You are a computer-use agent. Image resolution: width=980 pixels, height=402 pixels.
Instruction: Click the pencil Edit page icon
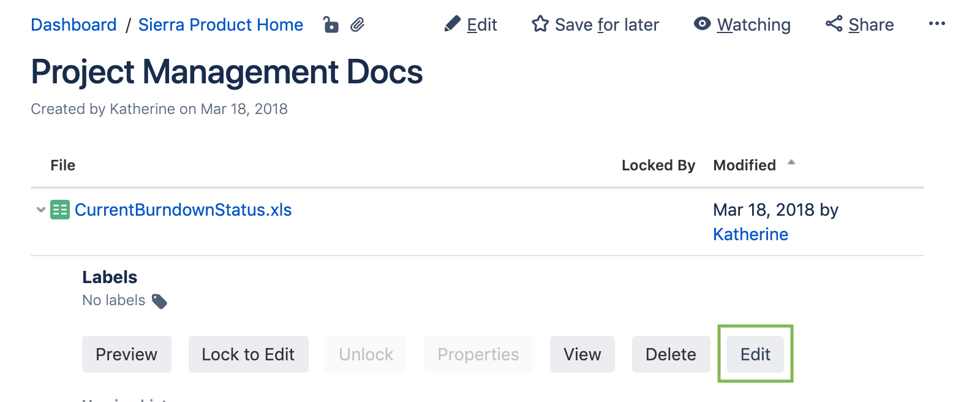(x=453, y=25)
